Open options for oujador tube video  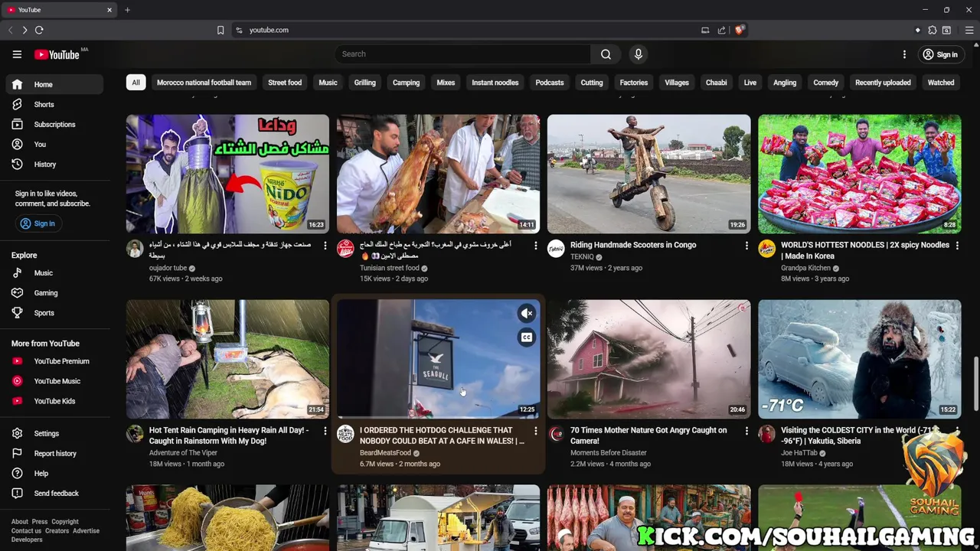coord(325,246)
